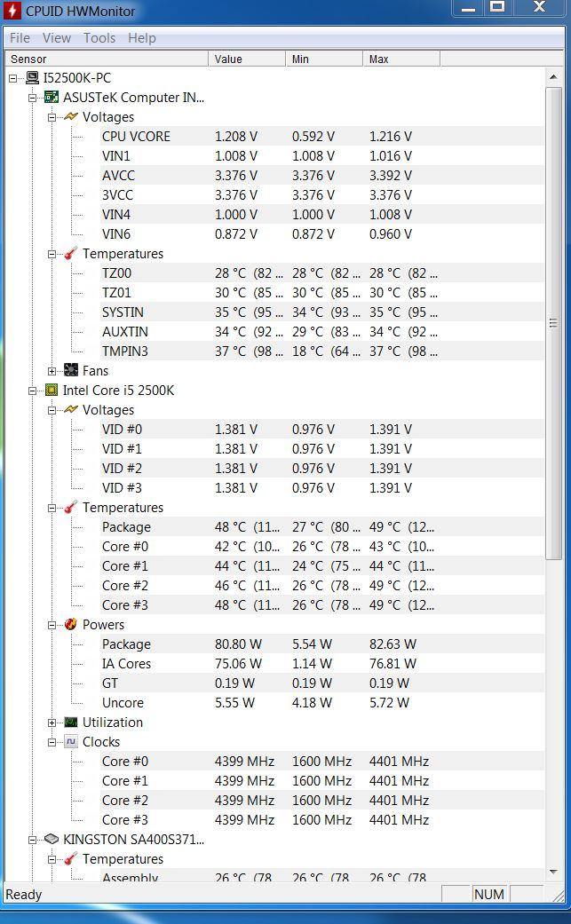The height and width of the screenshot is (924, 571).
Task: Click the Clocks waveform icon
Action: pyautogui.click(x=71, y=741)
